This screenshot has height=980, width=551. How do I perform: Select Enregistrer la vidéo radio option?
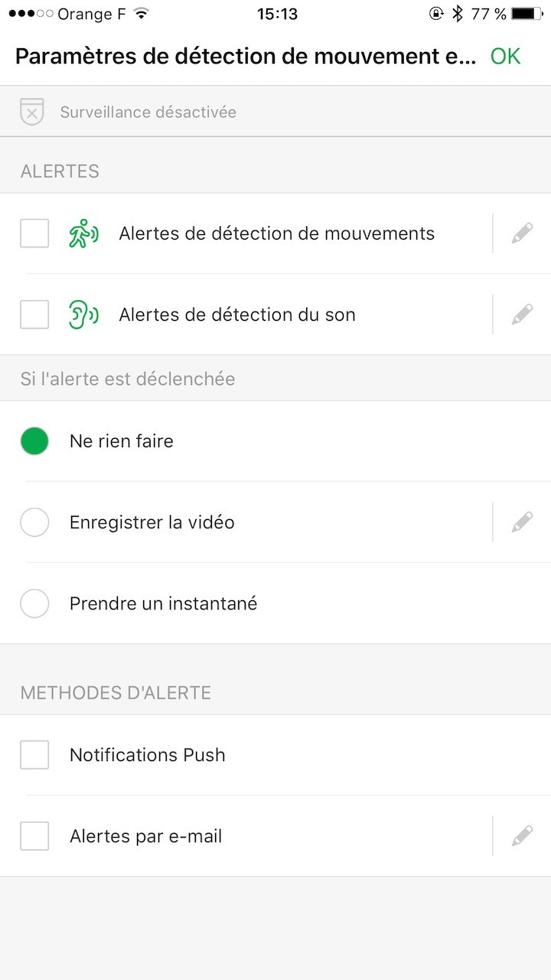tap(34, 523)
